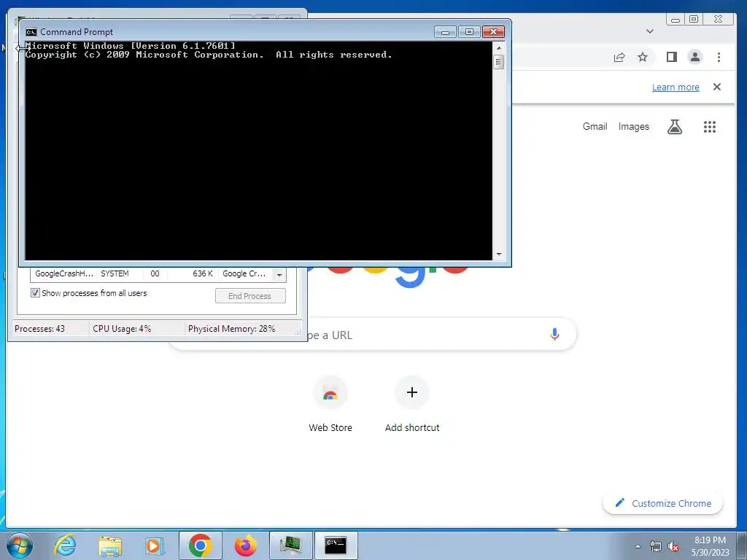Viewport: 747px width, 560px height.
Task: Open the Web Store shortcut
Action: (330, 404)
